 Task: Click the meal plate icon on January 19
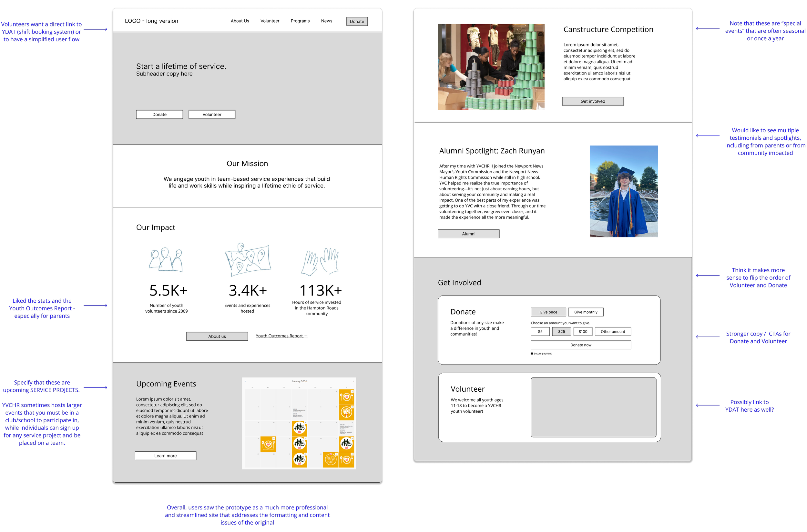(x=268, y=444)
